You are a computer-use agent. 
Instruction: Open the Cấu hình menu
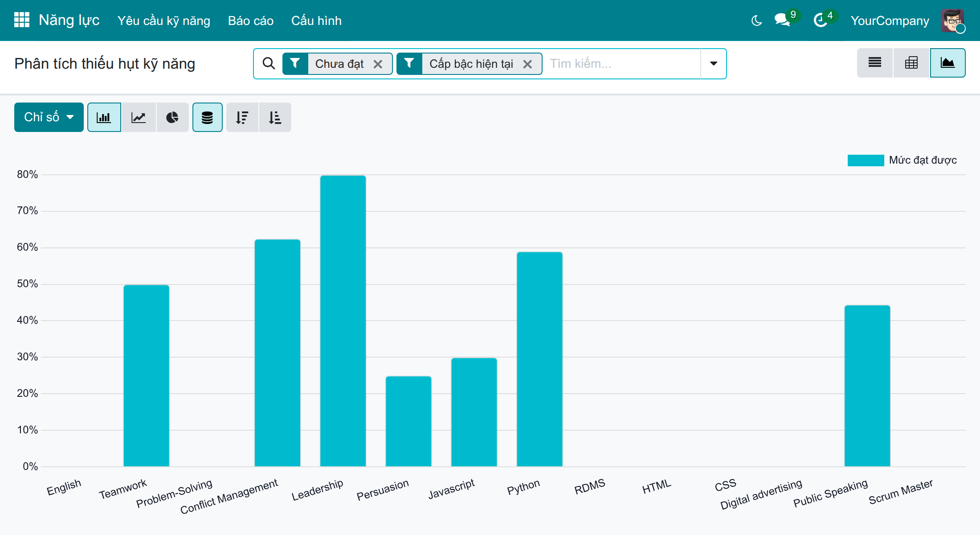click(316, 21)
